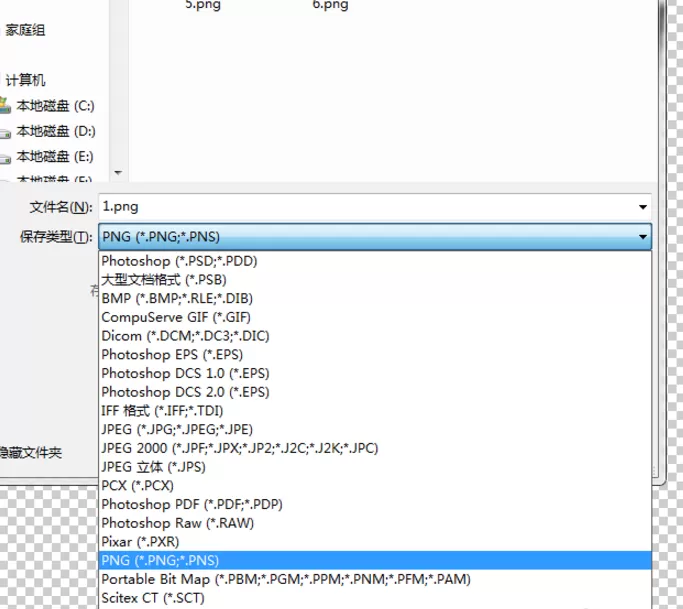Open the 文件名 history dropdown arrow
The image size is (683, 609).
click(x=642, y=207)
